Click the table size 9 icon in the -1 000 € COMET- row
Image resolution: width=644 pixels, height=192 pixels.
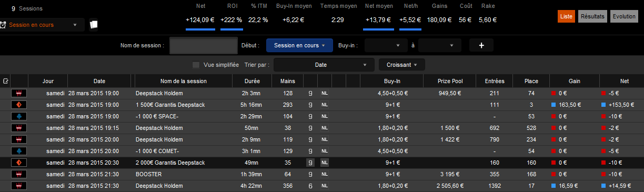(x=310, y=151)
